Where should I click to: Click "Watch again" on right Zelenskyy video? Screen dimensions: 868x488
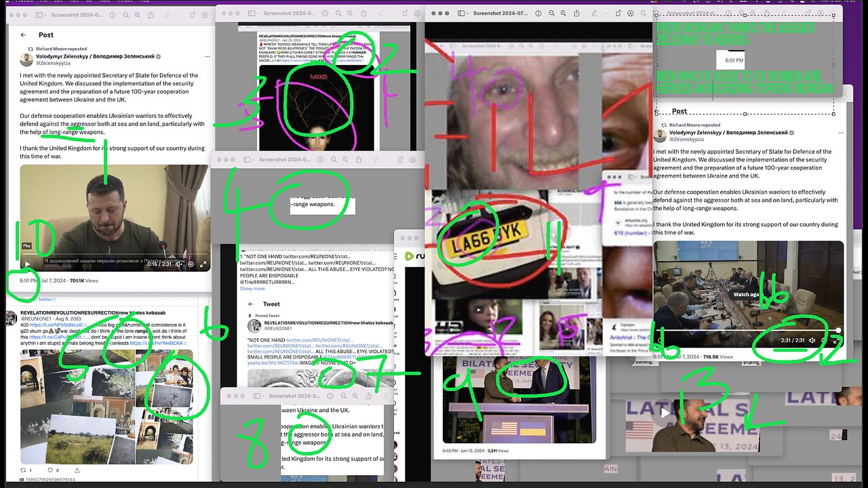click(x=746, y=294)
